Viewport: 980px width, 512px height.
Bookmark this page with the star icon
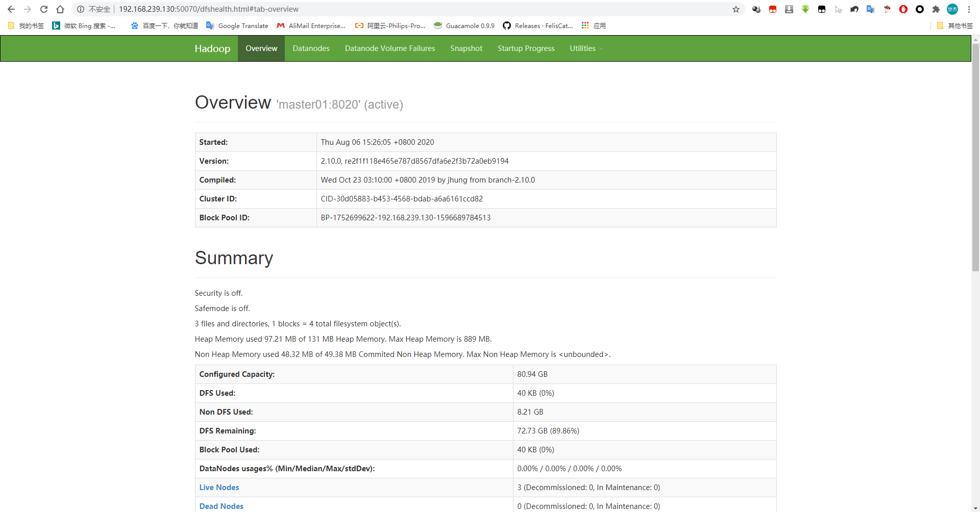coord(736,9)
